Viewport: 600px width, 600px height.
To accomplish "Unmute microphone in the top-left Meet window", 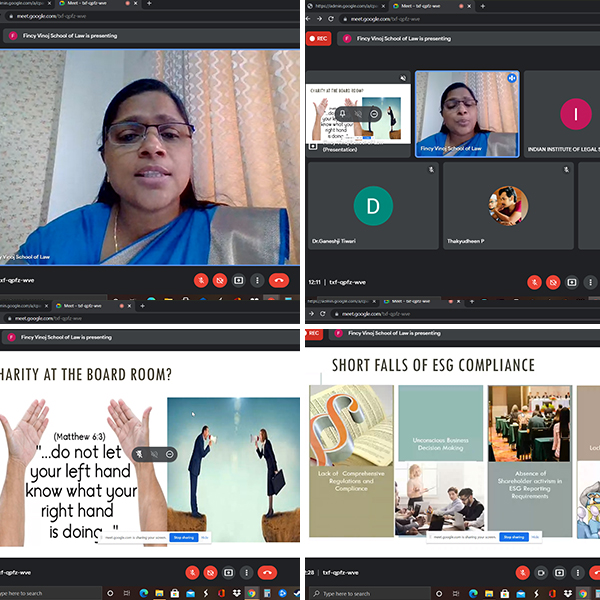I will tap(201, 280).
